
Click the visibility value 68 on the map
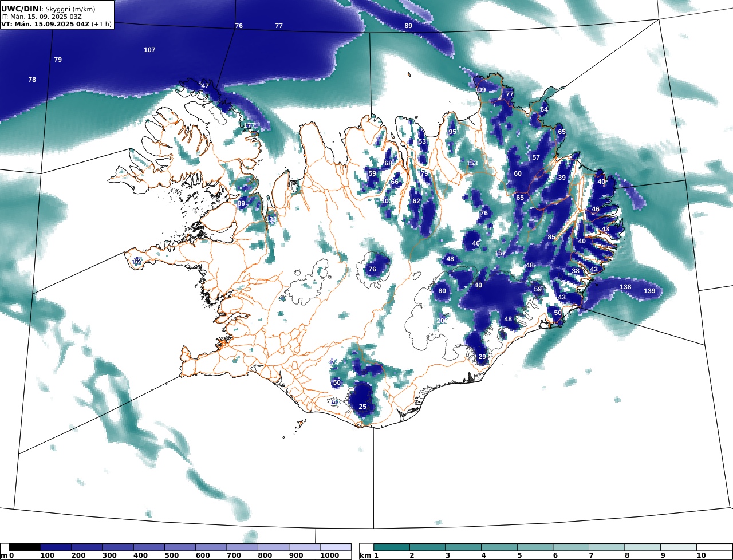(x=388, y=163)
